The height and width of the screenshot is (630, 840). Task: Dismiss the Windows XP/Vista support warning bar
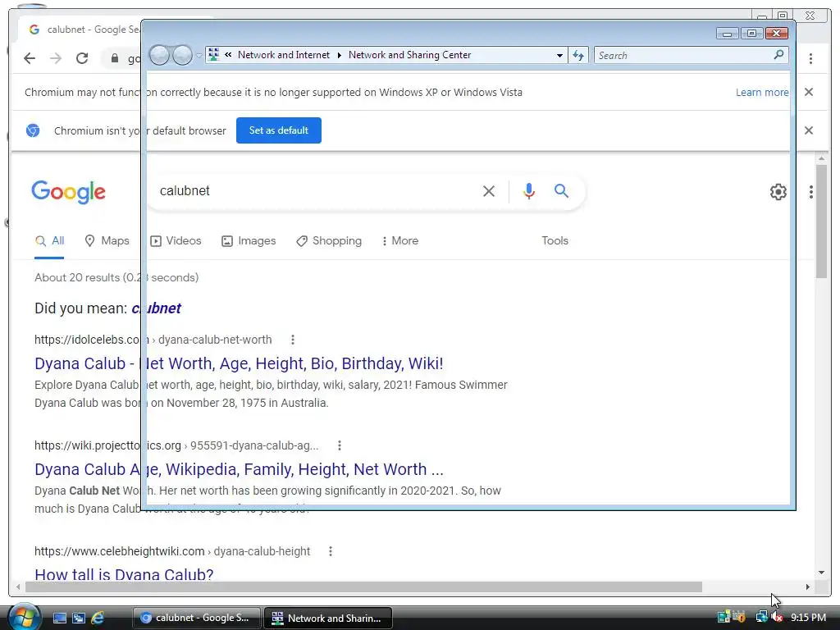click(x=809, y=92)
